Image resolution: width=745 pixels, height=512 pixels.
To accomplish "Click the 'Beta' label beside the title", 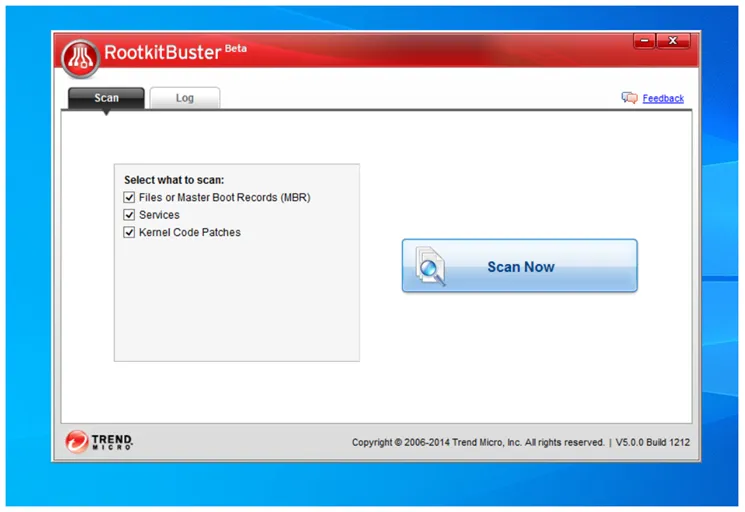I will 236,48.
